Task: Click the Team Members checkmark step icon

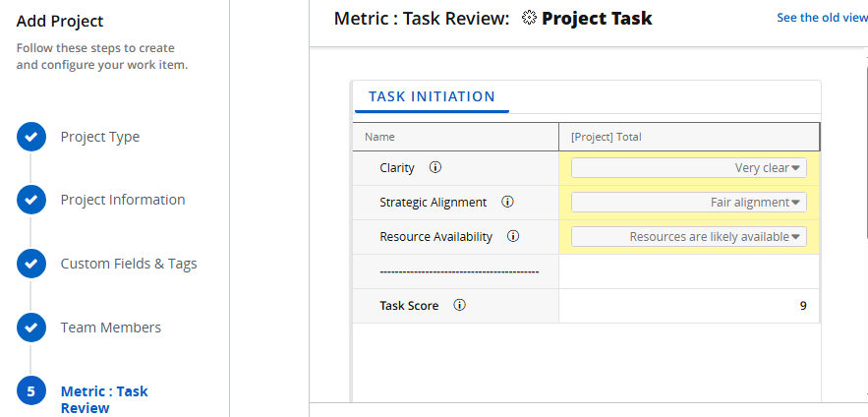Action: pyautogui.click(x=31, y=328)
